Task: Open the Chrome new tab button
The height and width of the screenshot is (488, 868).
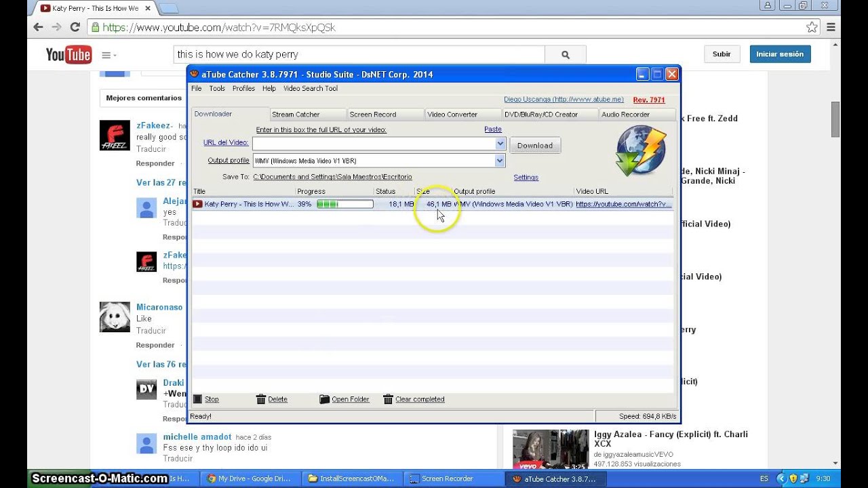Action: point(168,8)
